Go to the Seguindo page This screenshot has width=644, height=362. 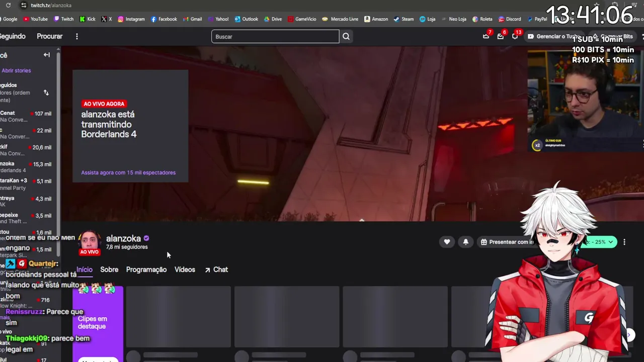click(13, 36)
